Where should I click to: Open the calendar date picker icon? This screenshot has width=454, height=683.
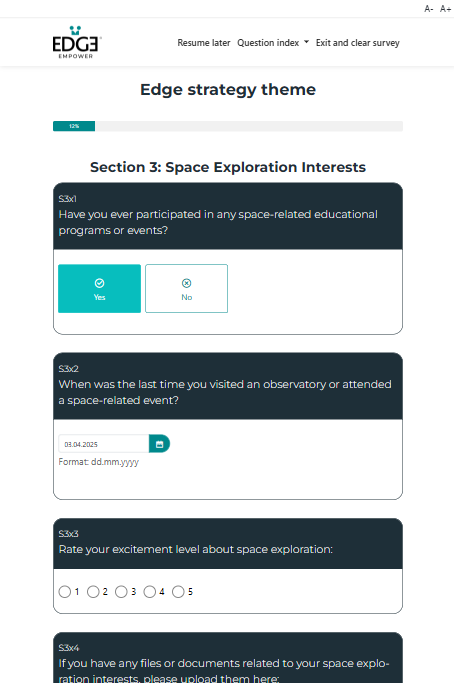[x=159, y=444]
